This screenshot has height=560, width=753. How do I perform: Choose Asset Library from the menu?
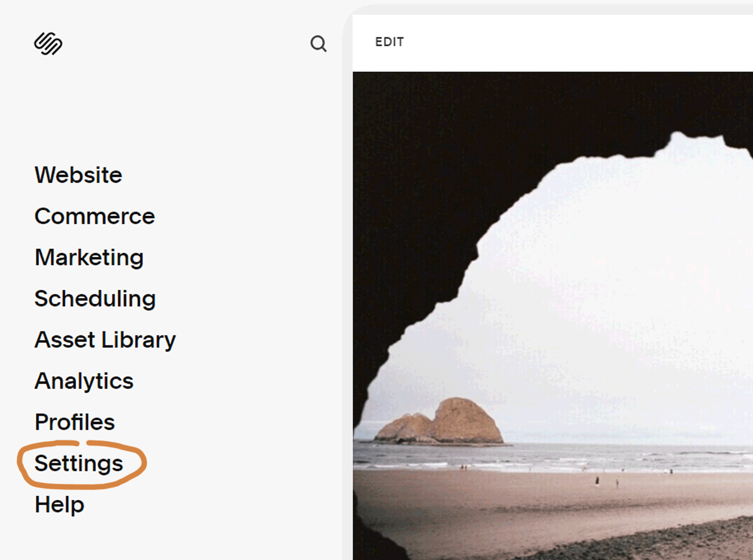pos(105,340)
